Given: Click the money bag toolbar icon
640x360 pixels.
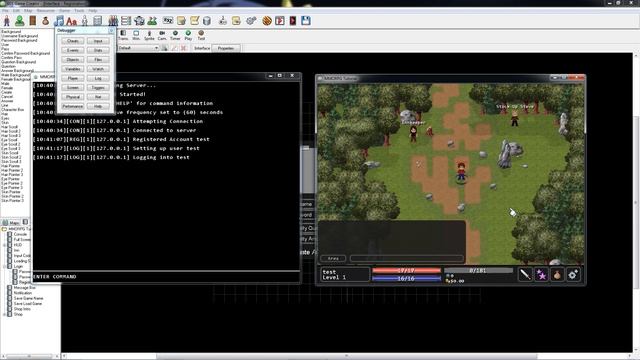Looking at the screenshot, I should [x=45, y=20].
